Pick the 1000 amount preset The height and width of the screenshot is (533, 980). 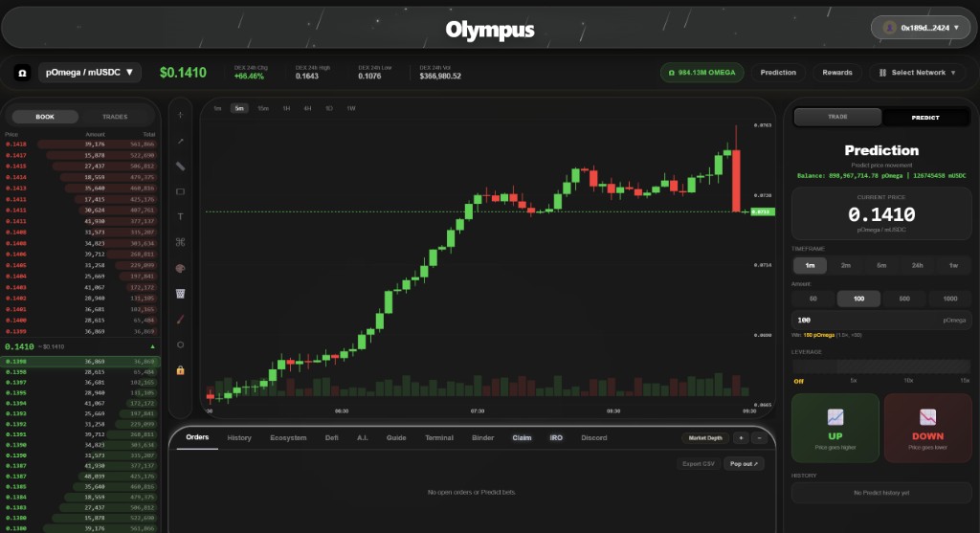coord(950,299)
